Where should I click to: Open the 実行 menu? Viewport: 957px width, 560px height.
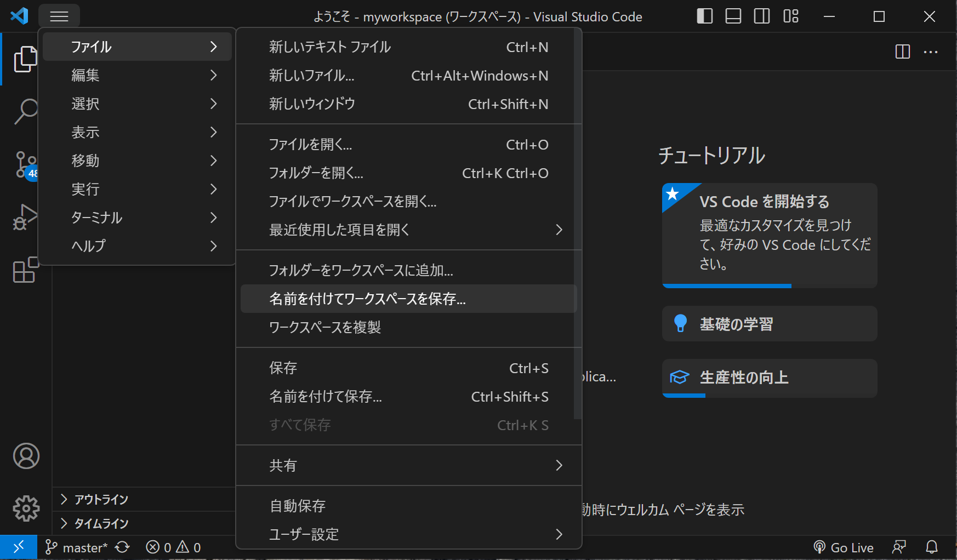(137, 189)
